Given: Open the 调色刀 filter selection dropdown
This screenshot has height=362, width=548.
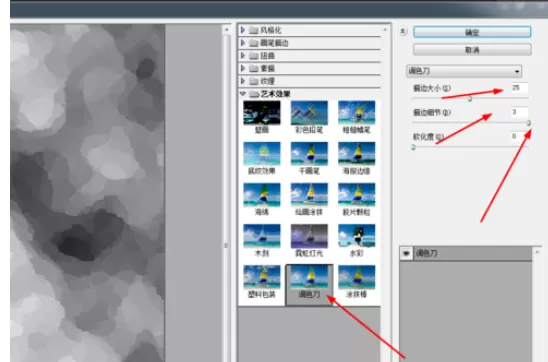Looking at the screenshot, I should point(464,71).
